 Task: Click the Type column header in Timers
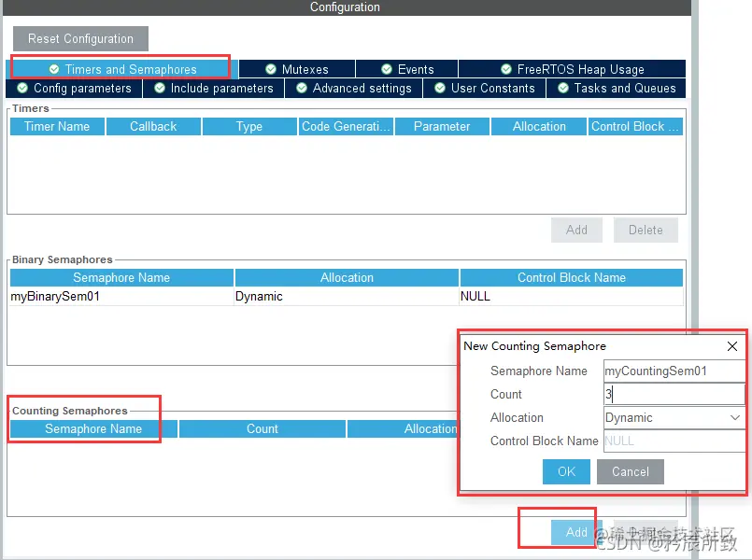pyautogui.click(x=249, y=127)
